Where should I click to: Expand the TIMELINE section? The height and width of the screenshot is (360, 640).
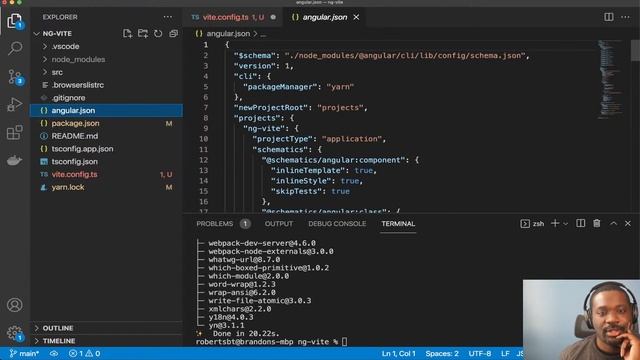coord(106,341)
